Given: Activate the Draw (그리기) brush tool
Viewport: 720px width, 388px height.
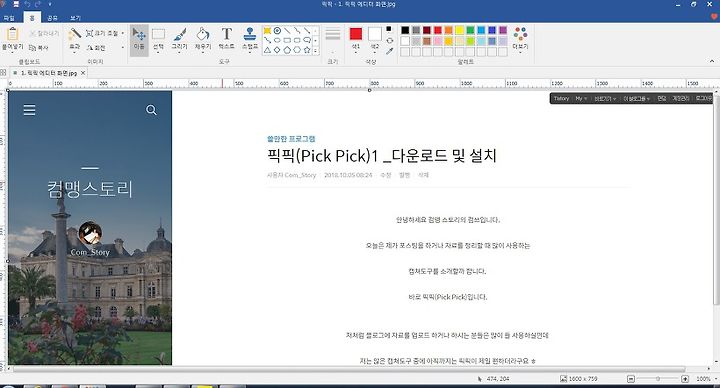Looking at the screenshot, I should tap(180, 38).
